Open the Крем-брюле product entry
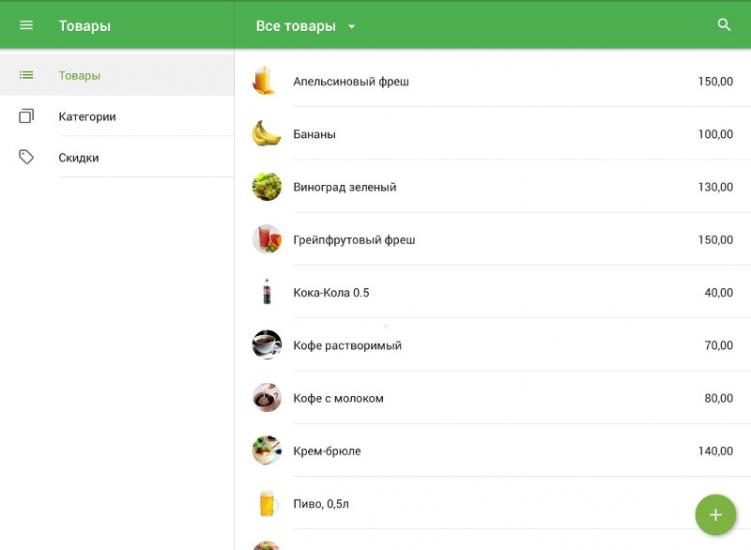 [x=492, y=450]
